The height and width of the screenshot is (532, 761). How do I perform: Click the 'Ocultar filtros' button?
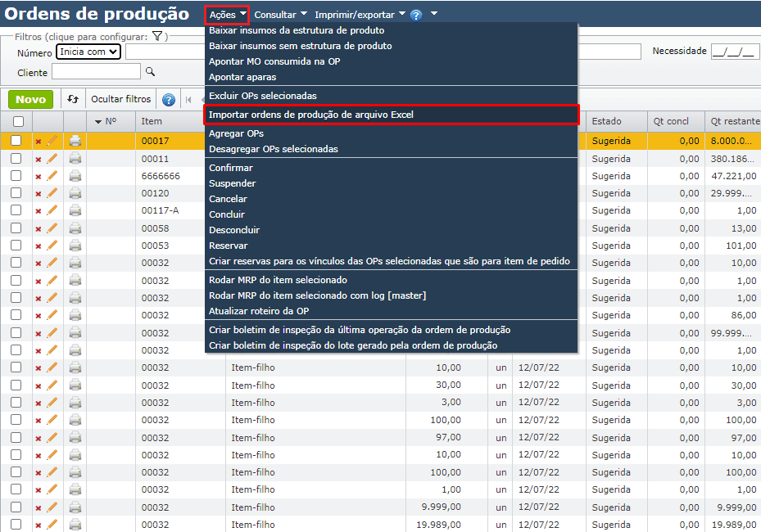click(x=120, y=99)
